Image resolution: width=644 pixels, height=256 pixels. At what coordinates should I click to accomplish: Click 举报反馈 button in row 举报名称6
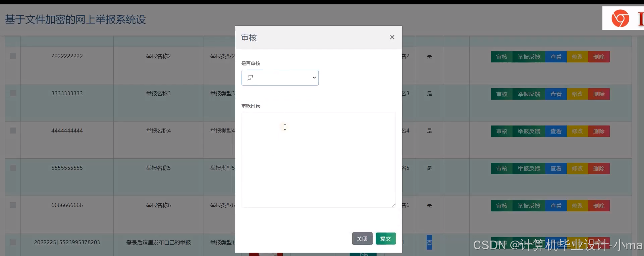point(529,206)
